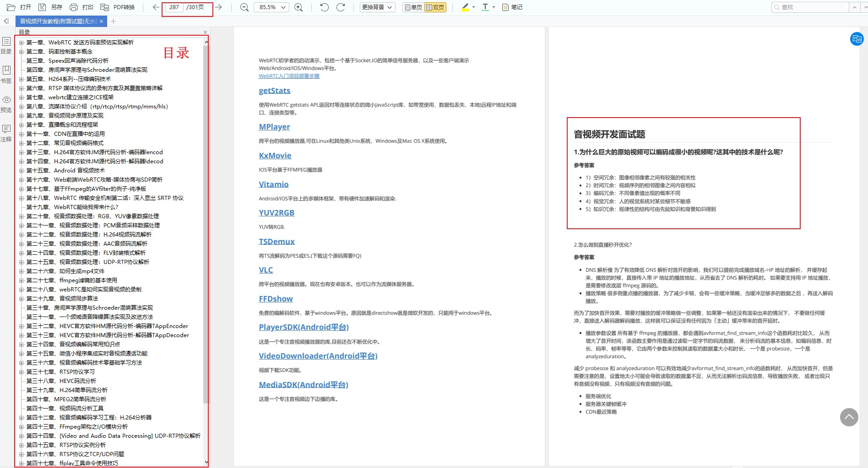The width and height of the screenshot is (868, 468).
Task: Collapse the left sidebar panel
Action: pyautogui.click(x=6, y=21)
